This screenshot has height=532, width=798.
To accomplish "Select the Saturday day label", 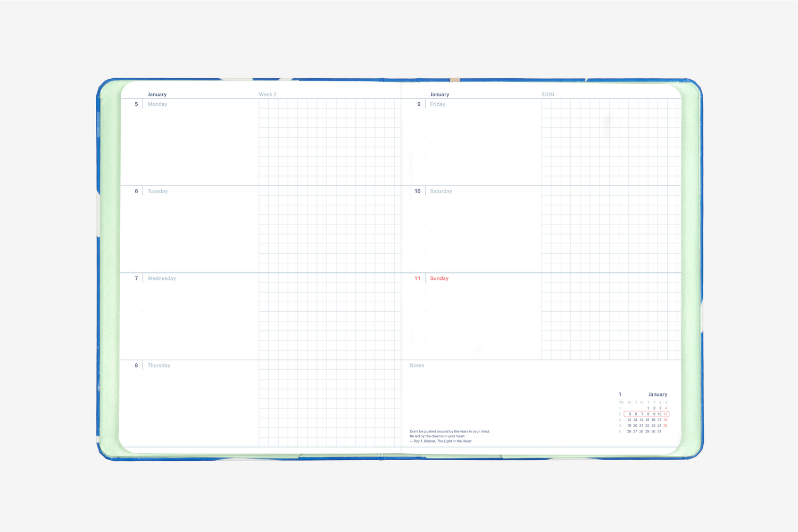I will click(440, 192).
